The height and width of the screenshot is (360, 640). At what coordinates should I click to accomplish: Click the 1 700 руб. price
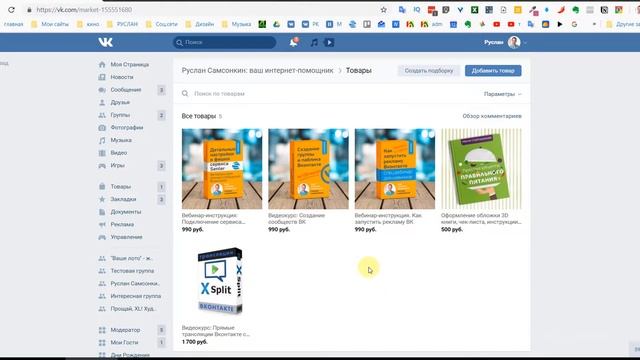[195, 342]
